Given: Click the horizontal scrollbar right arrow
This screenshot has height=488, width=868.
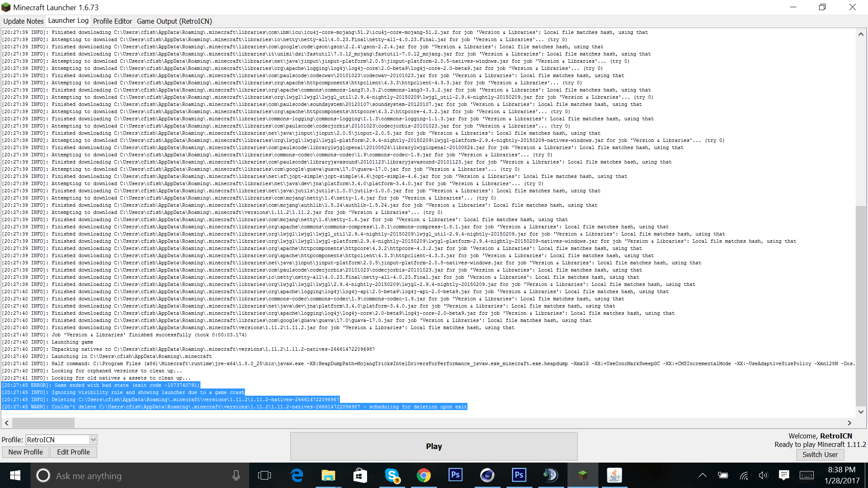Looking at the screenshot, I should 849,423.
